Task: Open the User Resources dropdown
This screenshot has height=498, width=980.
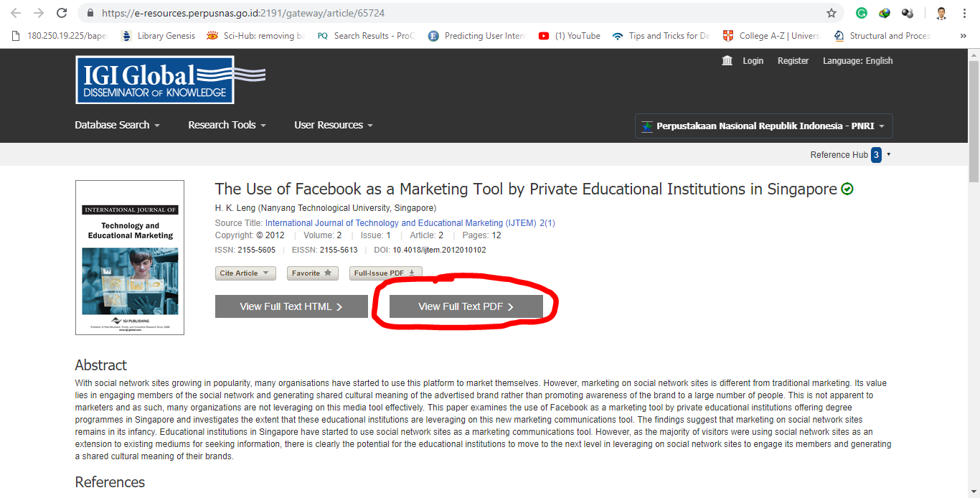Action: coord(334,125)
